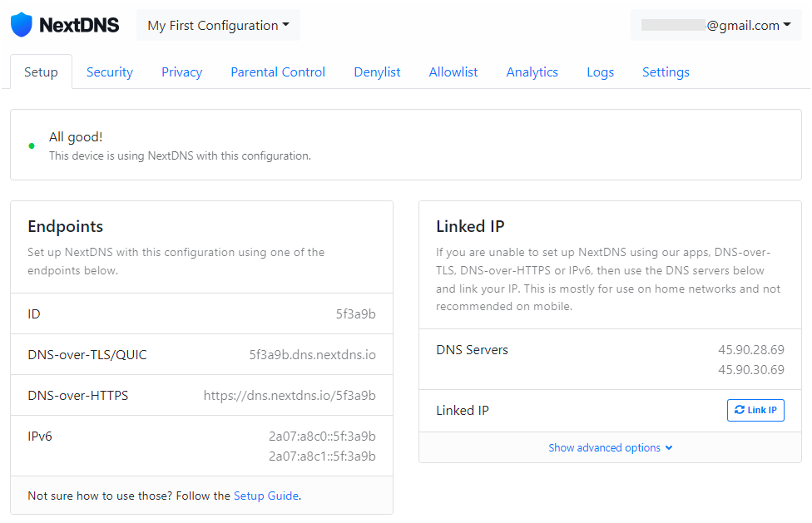The height and width of the screenshot is (523, 812).
Task: Click the green All good status dot
Action: pos(32,146)
